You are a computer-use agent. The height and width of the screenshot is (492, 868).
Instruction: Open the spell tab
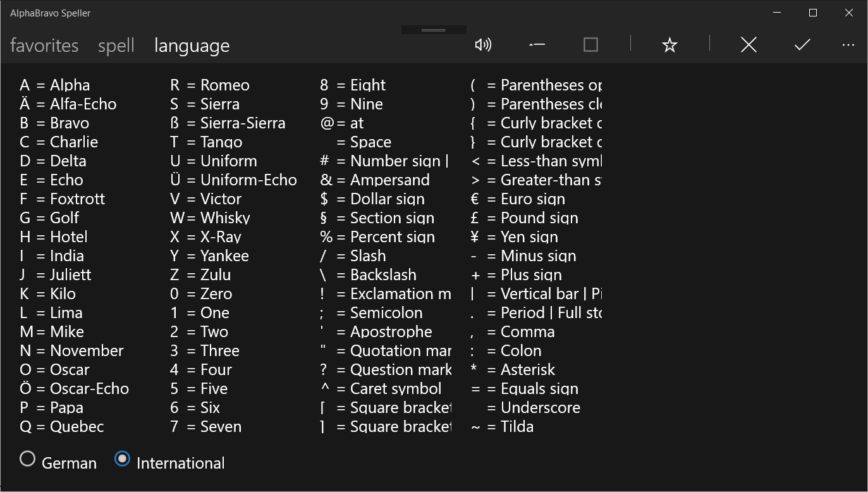click(116, 46)
